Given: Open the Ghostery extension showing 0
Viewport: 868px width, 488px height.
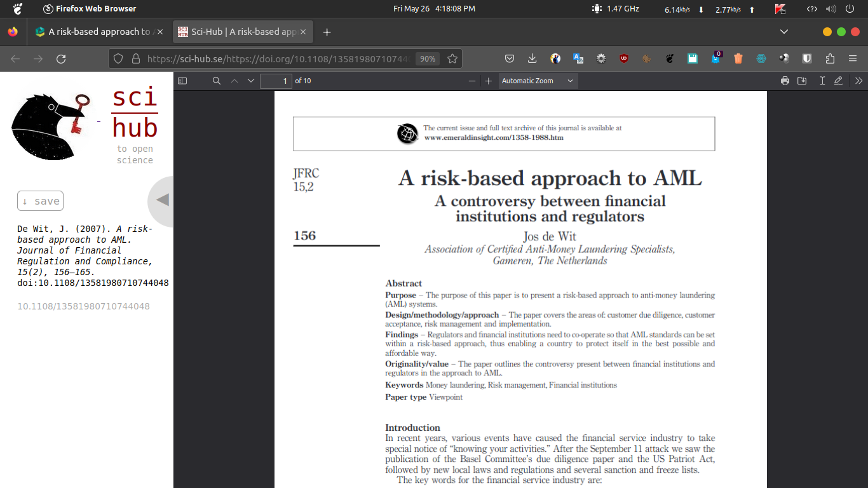Looking at the screenshot, I should point(716,57).
